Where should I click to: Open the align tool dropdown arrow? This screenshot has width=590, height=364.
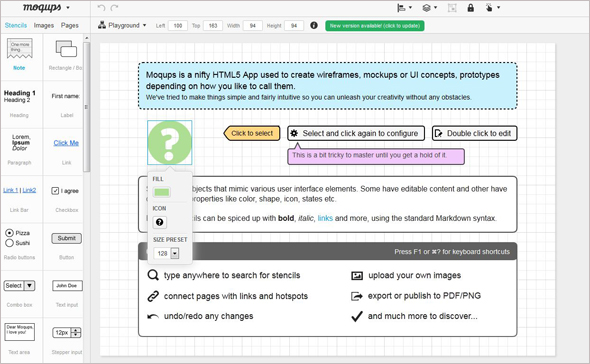pyautogui.click(x=410, y=8)
